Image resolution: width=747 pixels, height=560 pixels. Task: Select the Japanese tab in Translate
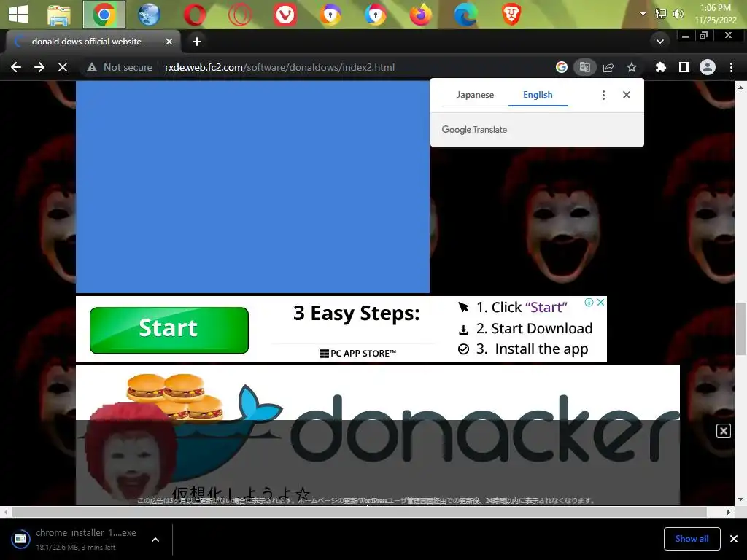475,94
